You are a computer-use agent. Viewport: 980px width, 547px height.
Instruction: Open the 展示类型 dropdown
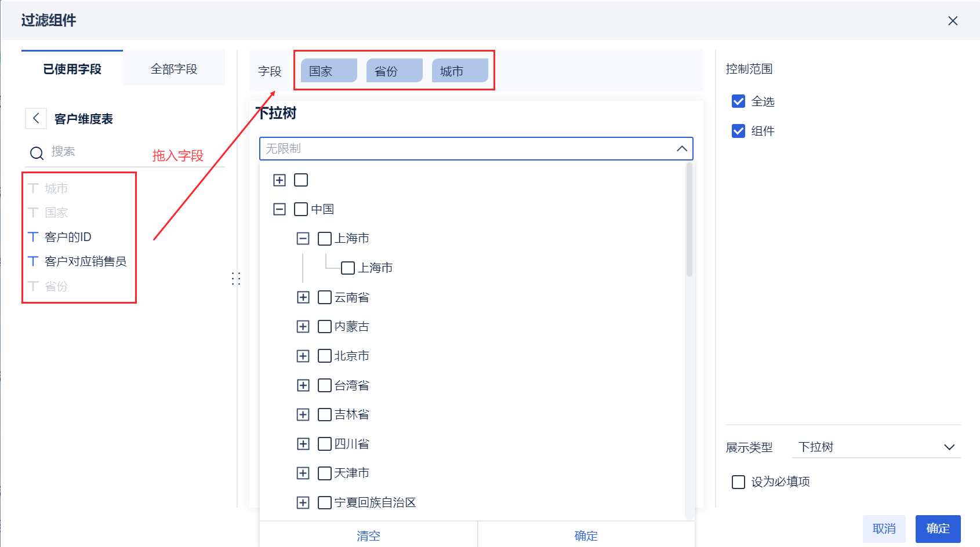[x=876, y=447]
